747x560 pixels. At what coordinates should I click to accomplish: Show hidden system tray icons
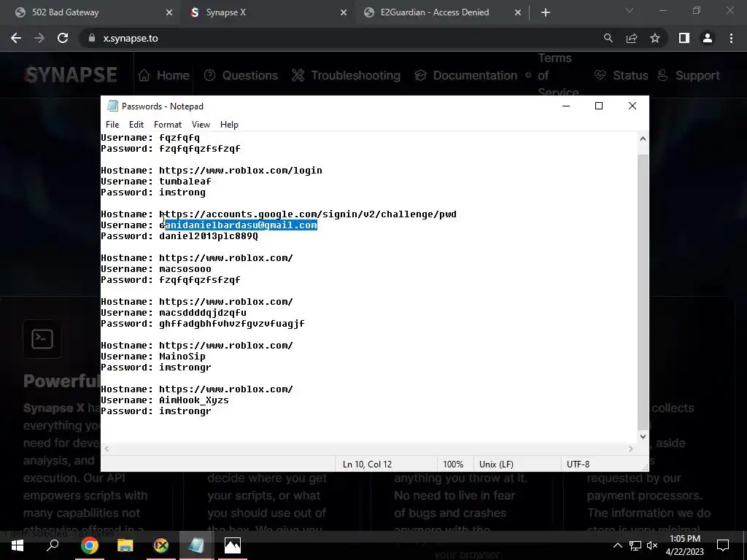click(x=617, y=545)
